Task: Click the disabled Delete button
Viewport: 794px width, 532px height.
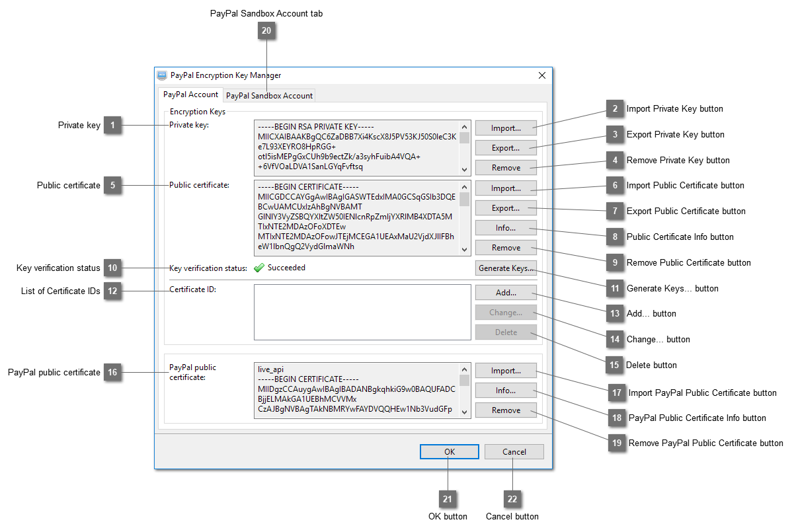Action: (506, 332)
